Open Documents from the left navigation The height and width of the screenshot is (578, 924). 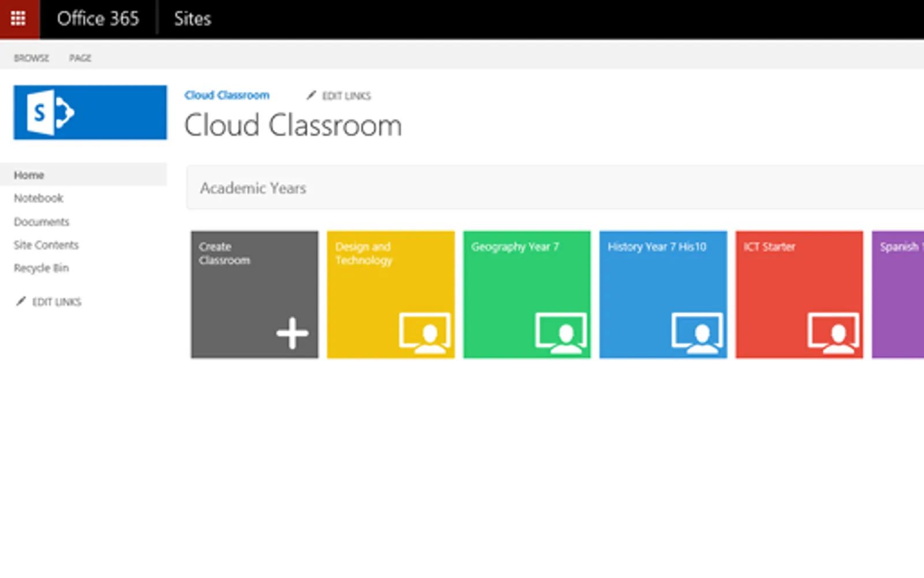[x=42, y=221]
